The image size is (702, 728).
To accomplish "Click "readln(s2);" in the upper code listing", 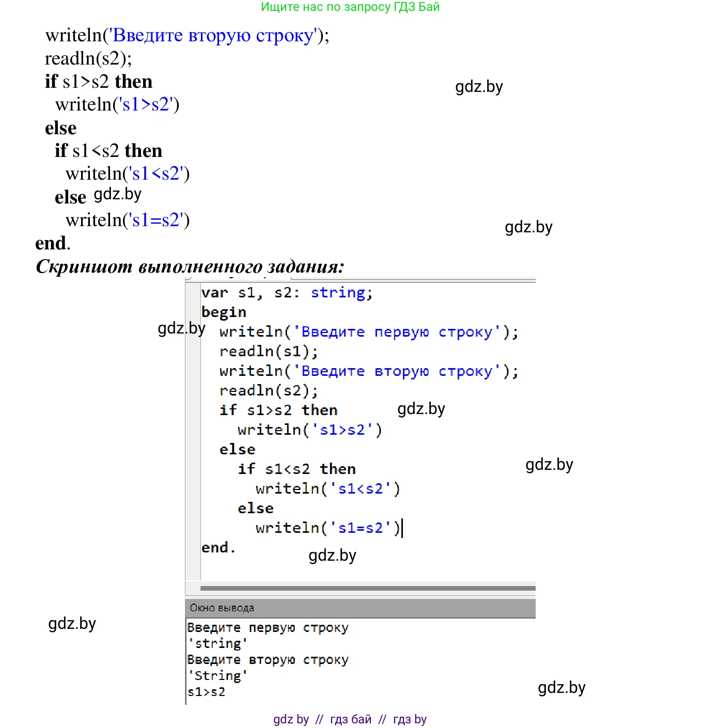I will pos(88,59).
